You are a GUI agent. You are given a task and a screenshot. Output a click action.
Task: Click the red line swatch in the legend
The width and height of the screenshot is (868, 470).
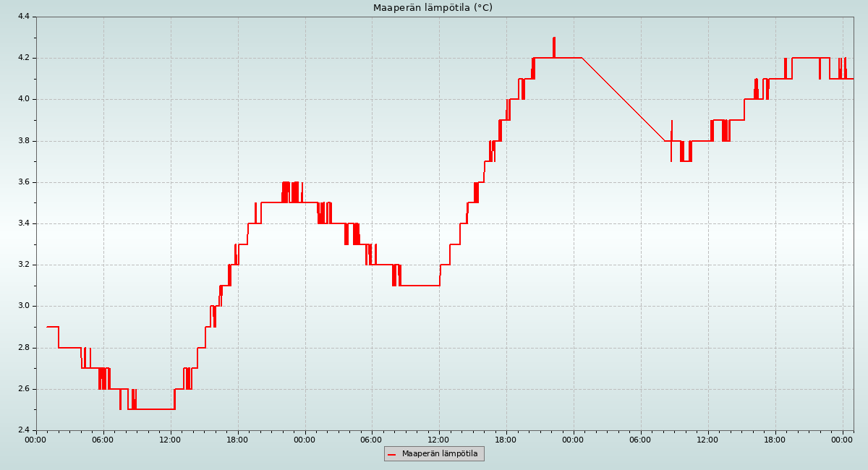[392, 454]
